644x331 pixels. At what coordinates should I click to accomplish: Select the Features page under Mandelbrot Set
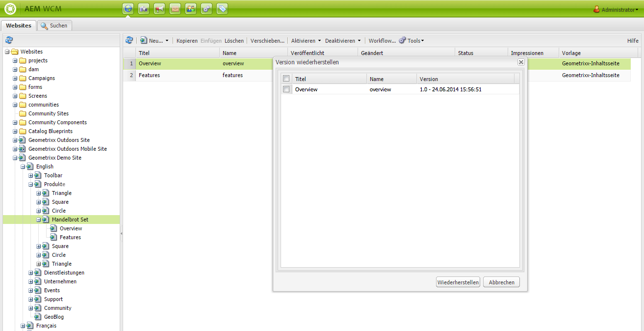point(70,237)
